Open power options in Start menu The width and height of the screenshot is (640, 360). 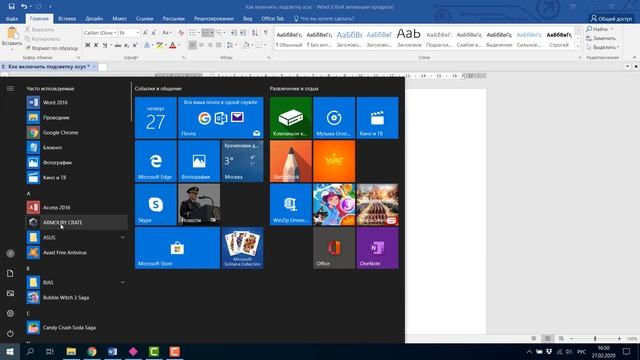click(10, 333)
